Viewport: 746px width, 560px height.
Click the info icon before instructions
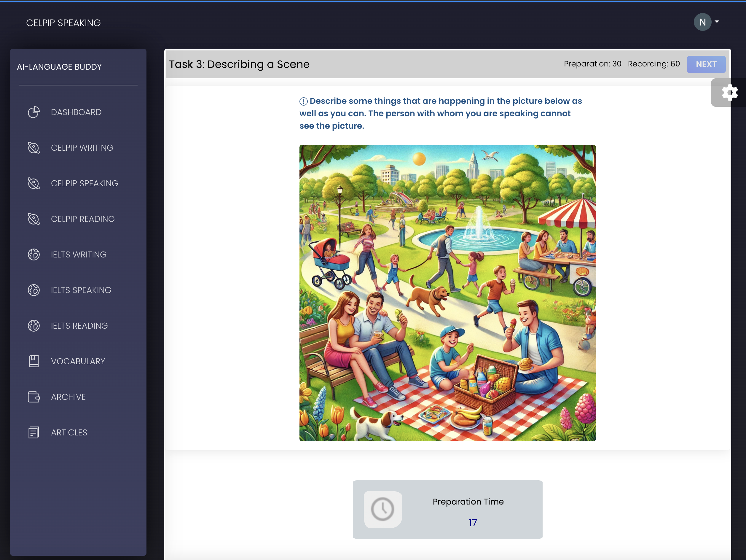[x=303, y=101]
